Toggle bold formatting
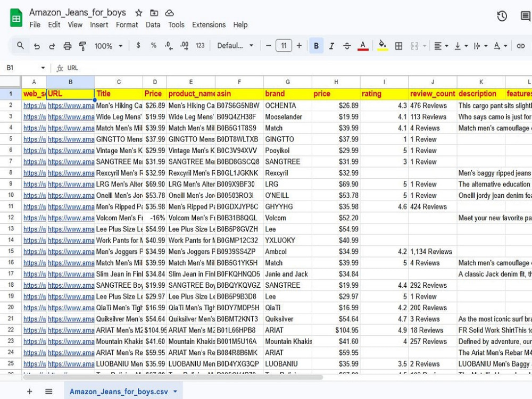This screenshot has width=532, height=399. 316,46
